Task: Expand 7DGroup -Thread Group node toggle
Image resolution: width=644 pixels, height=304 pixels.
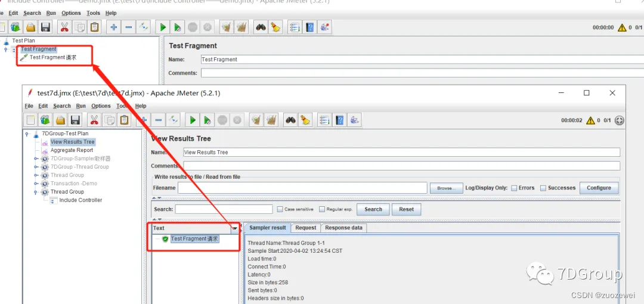Action: [x=36, y=167]
